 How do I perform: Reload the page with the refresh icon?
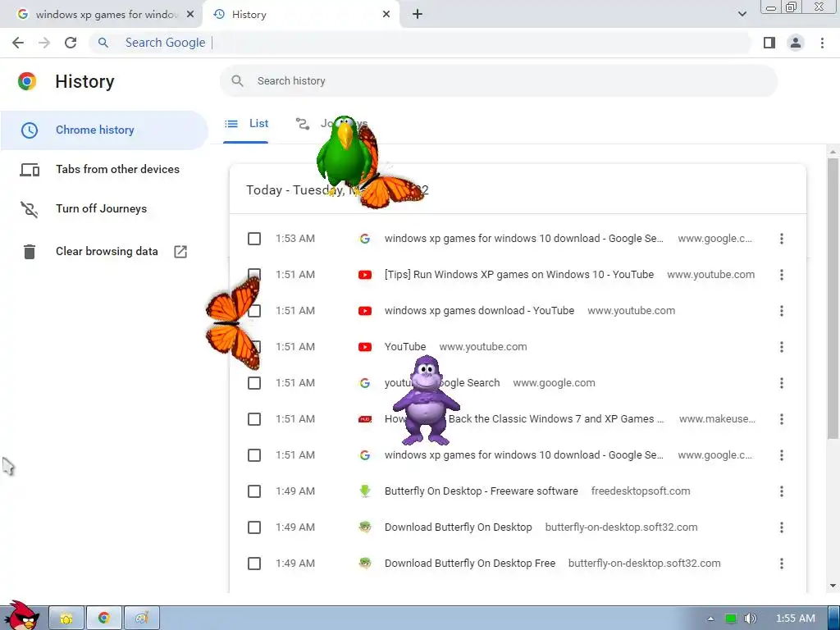point(71,43)
